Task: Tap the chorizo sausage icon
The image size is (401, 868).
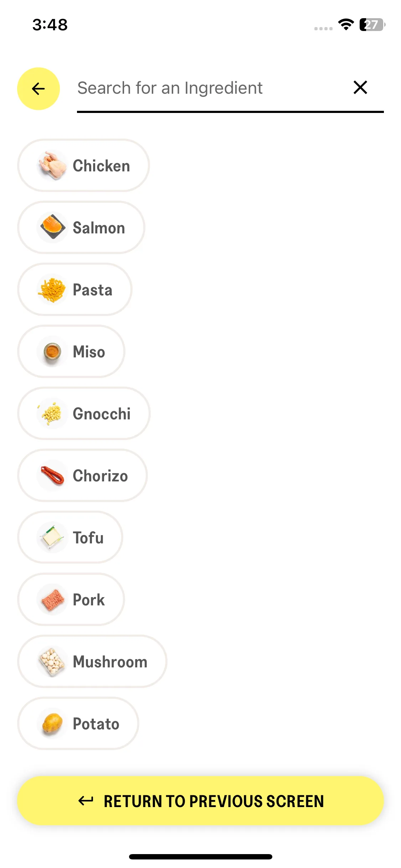Action: tap(52, 475)
